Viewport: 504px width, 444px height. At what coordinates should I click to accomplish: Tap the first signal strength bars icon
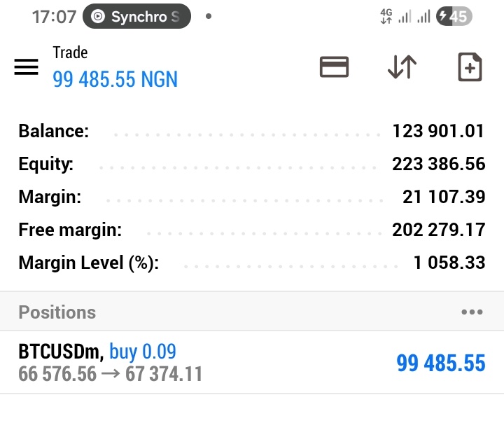[x=405, y=16]
